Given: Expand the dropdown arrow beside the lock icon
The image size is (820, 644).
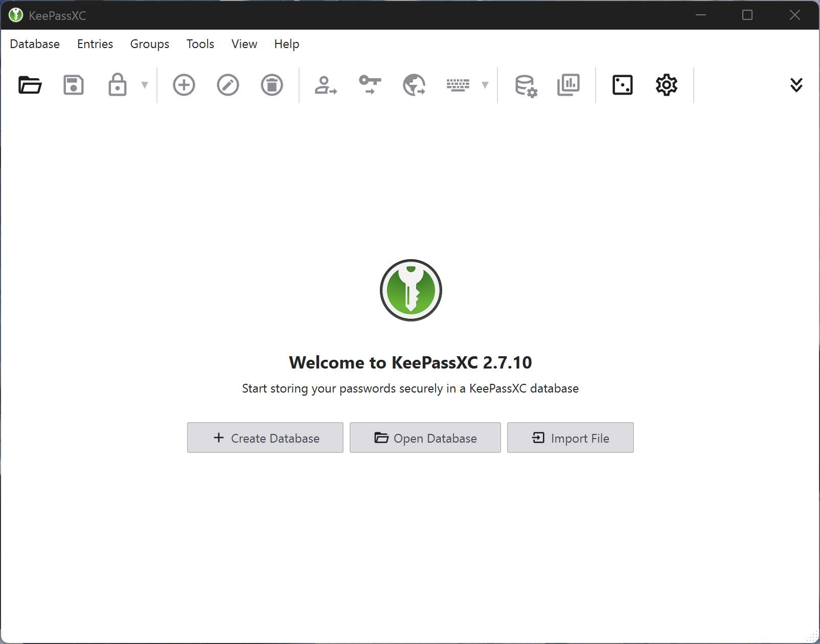Looking at the screenshot, I should click(145, 85).
